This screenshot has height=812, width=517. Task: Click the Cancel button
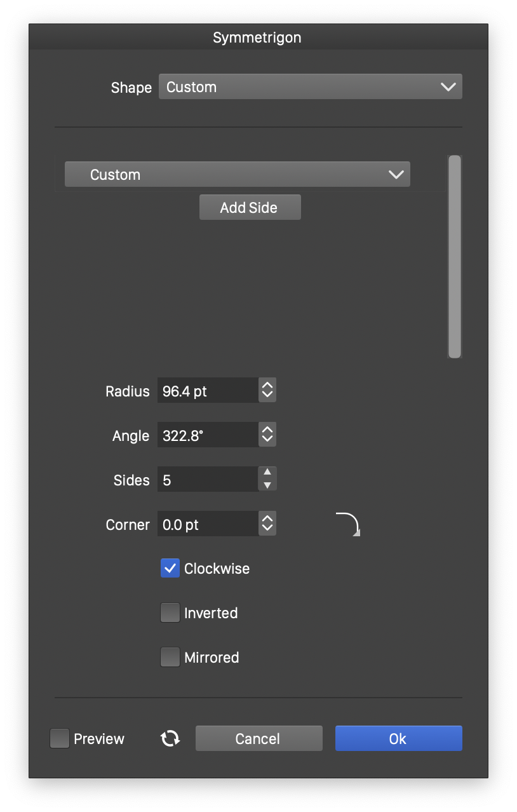point(258,738)
